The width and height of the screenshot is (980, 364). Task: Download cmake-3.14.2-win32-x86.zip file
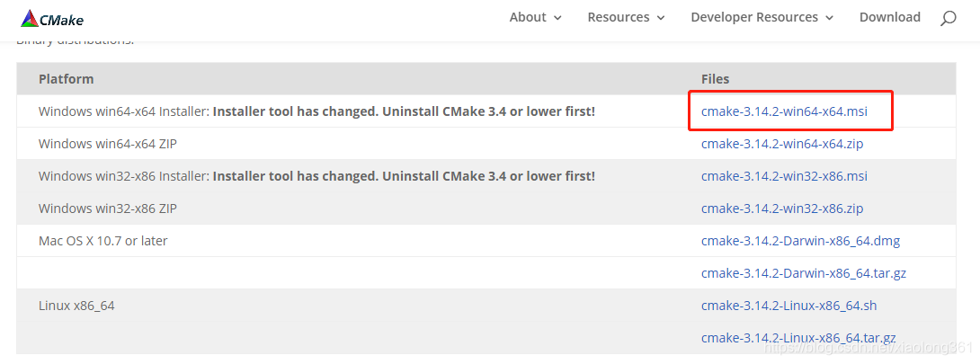coord(782,209)
